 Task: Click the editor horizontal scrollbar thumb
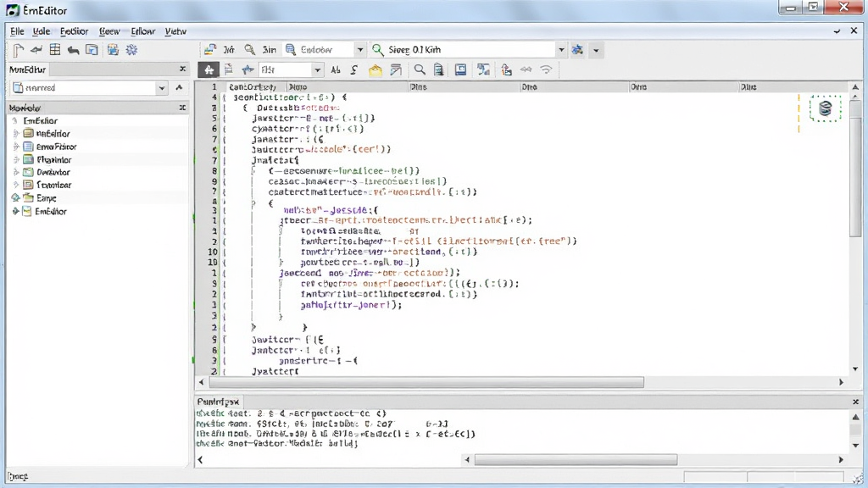tap(426, 382)
